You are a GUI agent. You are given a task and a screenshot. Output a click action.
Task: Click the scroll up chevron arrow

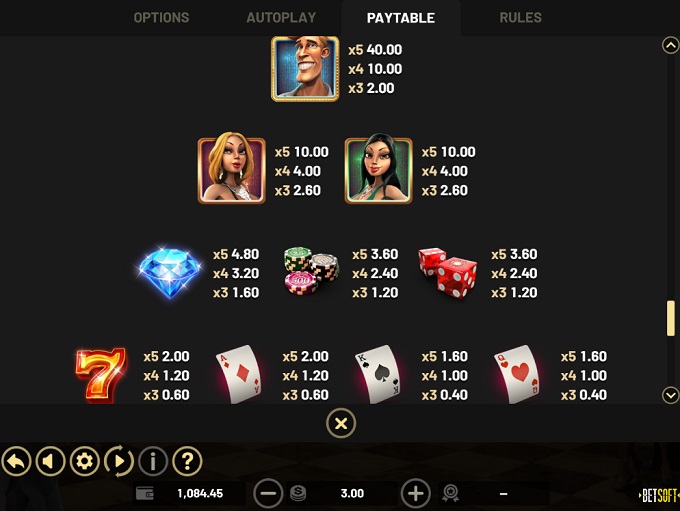[x=670, y=46]
